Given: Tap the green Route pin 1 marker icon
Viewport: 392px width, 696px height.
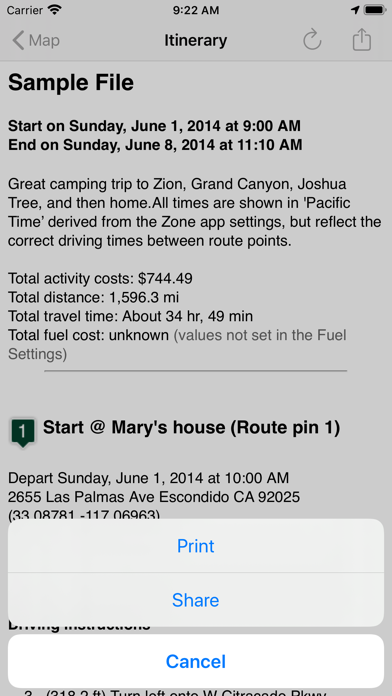Looking at the screenshot, I should pos(23,431).
